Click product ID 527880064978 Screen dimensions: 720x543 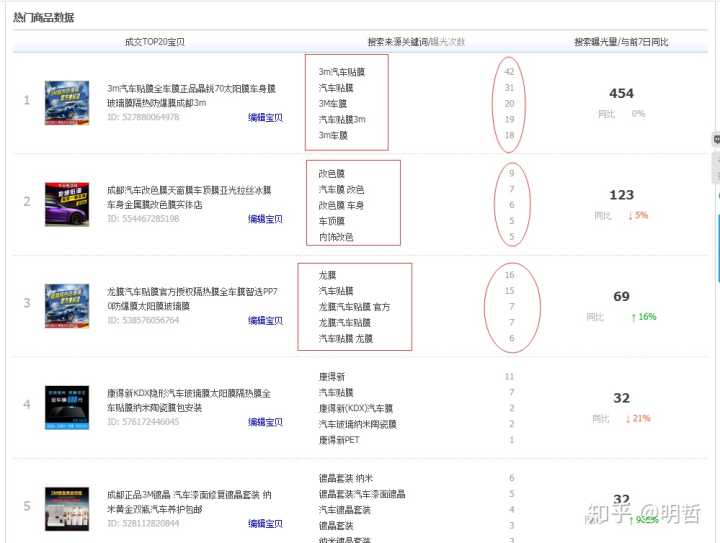click(143, 117)
